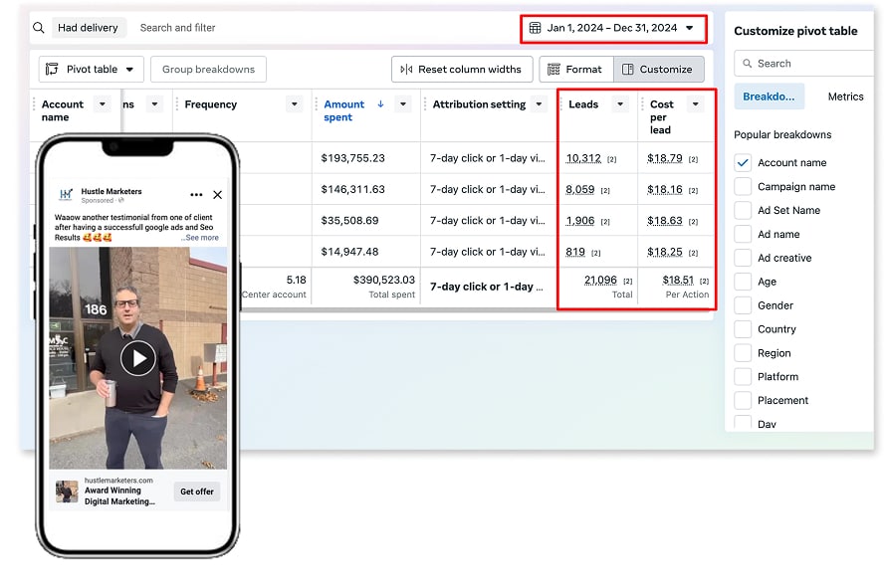The height and width of the screenshot is (588, 886).
Task: Check the Ad Set Name breakdown
Action: [743, 210]
